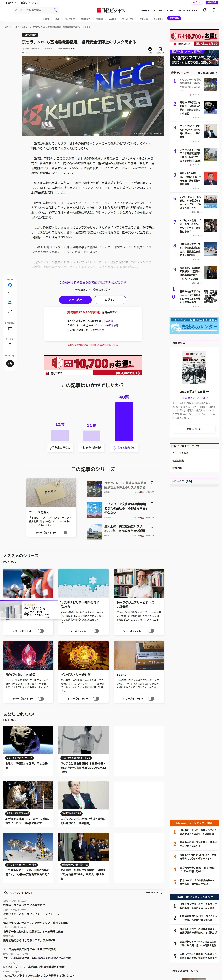Click the Nikkei Business logo
The image size is (222, 980).
click(x=111, y=10)
